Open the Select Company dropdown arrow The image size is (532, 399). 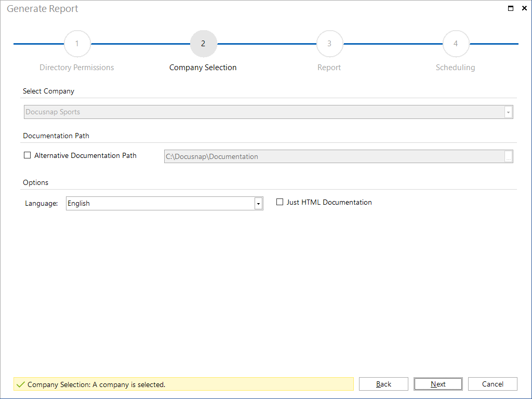click(508, 112)
